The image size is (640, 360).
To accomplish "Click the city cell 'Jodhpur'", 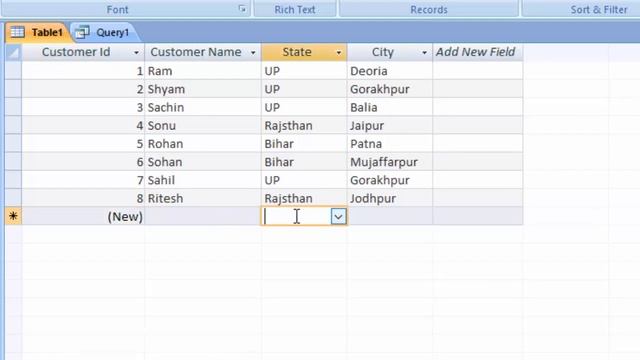I will click(390, 198).
